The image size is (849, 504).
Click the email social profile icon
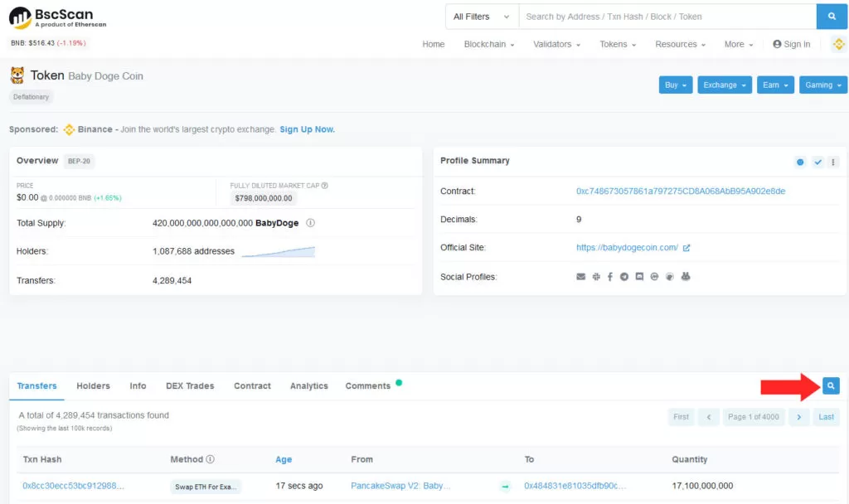tap(581, 277)
